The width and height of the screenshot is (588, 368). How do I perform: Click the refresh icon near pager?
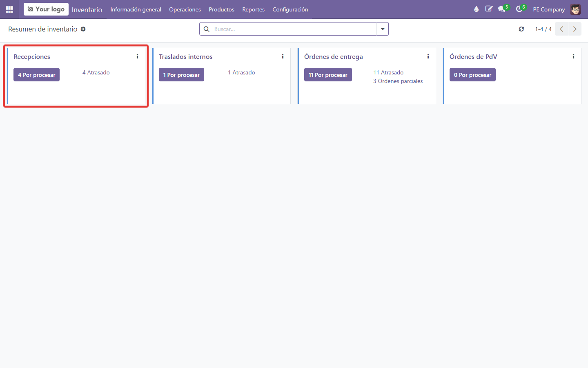(521, 29)
